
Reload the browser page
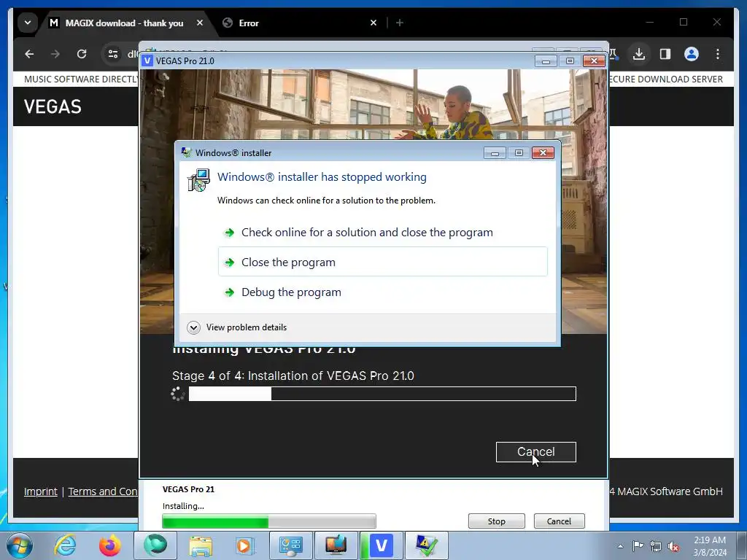pos(82,54)
